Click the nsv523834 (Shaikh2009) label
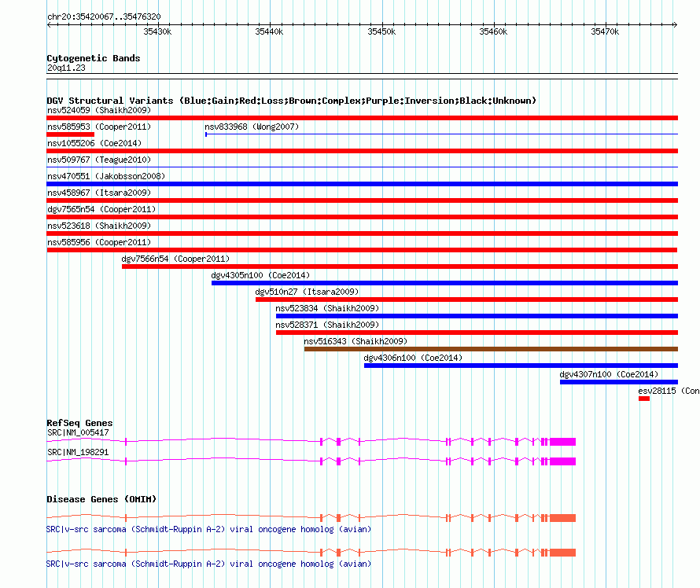The height and width of the screenshot is (588, 700). coord(327,308)
